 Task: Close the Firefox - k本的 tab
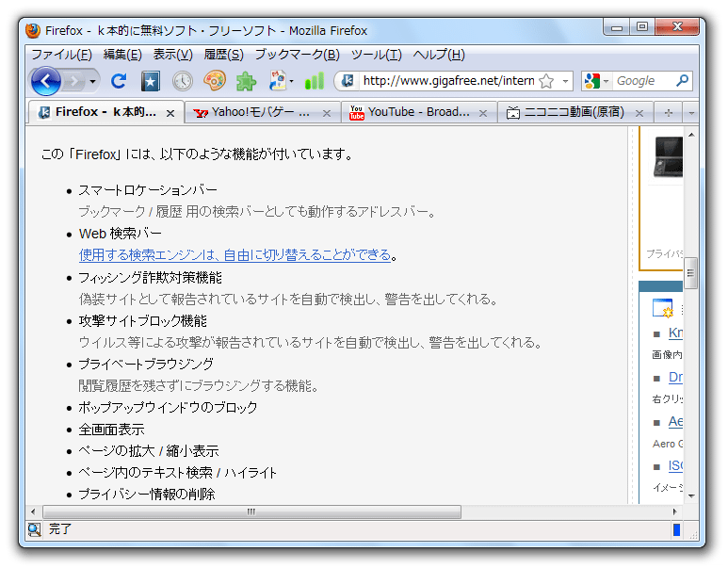point(170,113)
